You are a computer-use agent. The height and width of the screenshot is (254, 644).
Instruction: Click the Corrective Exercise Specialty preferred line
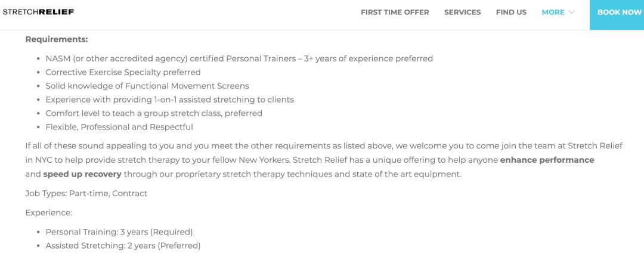click(123, 72)
